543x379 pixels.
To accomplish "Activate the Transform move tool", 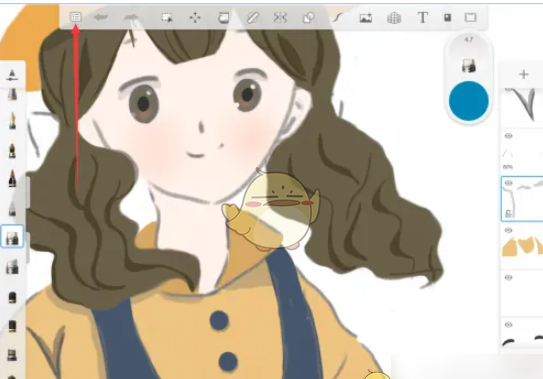I will 195,17.
